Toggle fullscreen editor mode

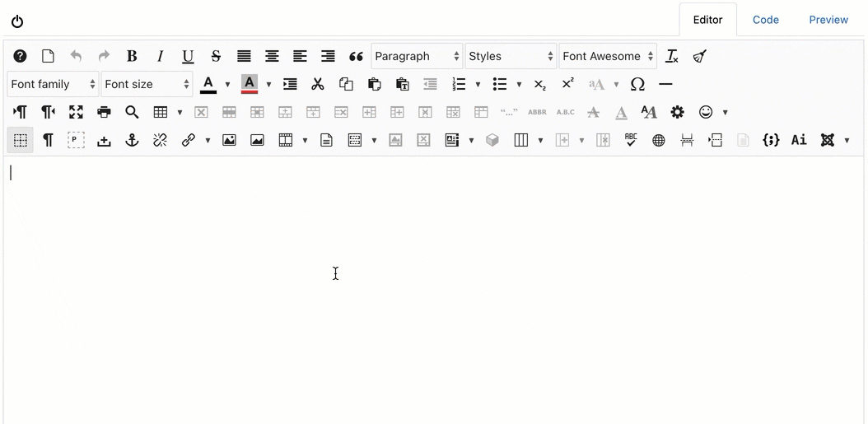[76, 112]
